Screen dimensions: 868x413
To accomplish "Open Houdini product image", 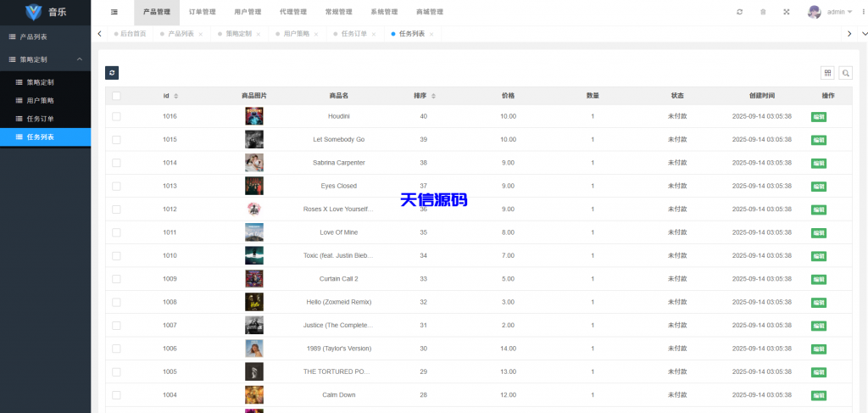I will pos(254,116).
